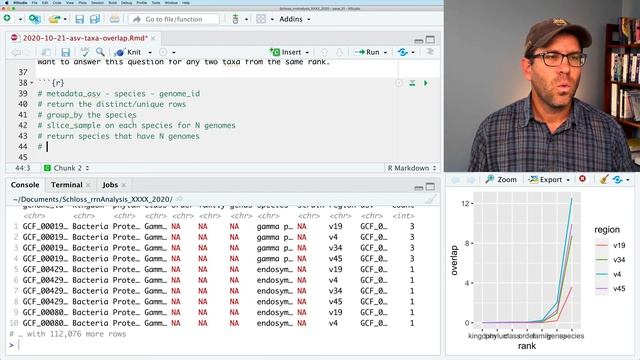Screen dimensions: 640x360
Task: Run spell check on document
Action: click(84, 52)
